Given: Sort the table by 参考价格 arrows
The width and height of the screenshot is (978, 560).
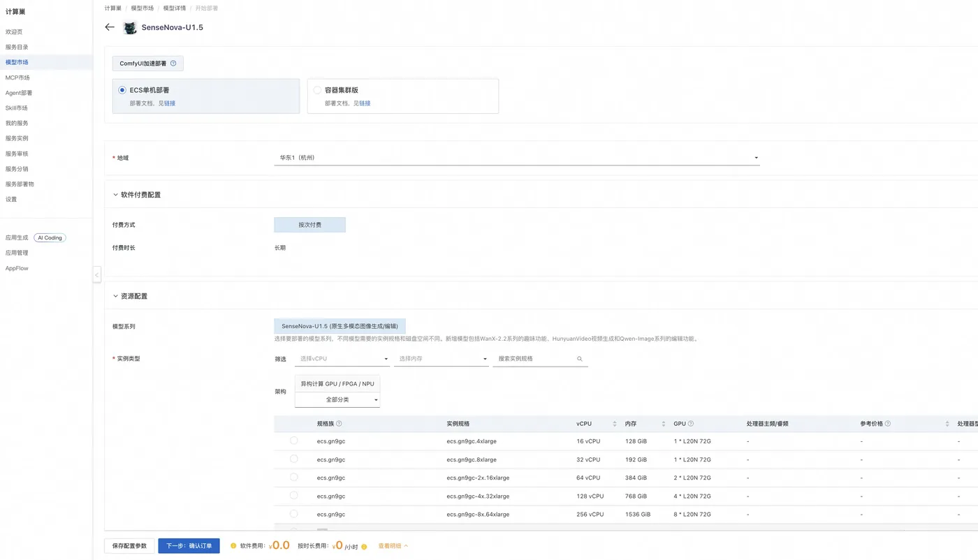Looking at the screenshot, I should click(947, 424).
